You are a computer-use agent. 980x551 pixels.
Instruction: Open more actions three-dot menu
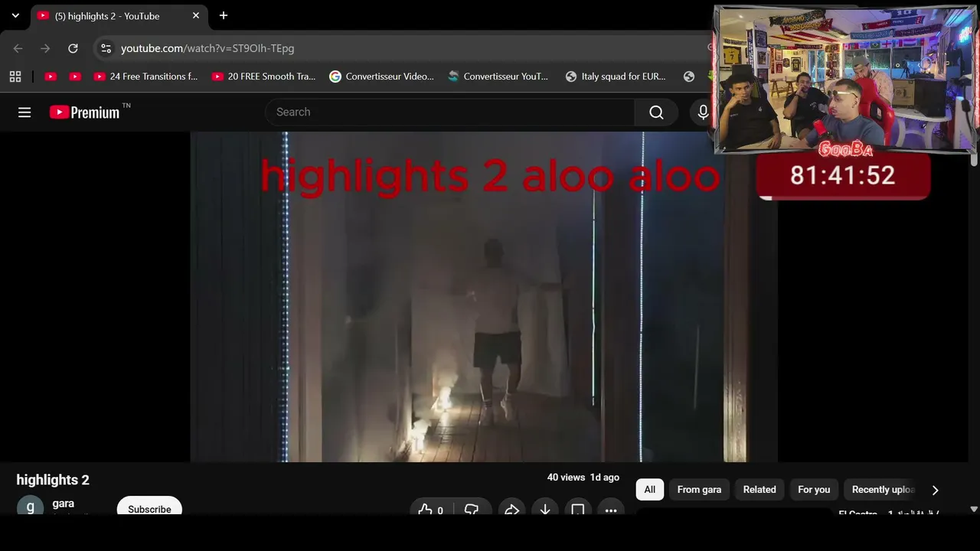[611, 510]
